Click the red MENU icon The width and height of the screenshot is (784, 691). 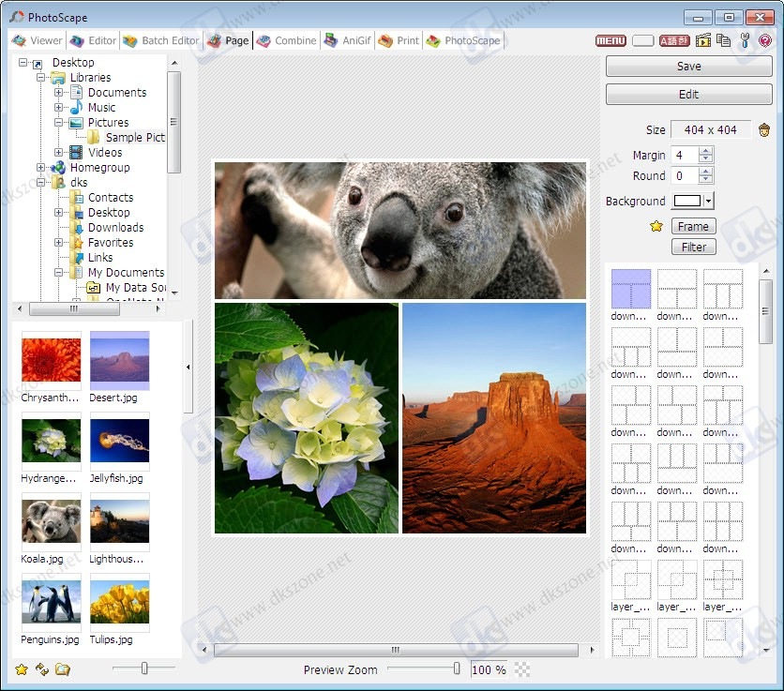pyautogui.click(x=611, y=40)
